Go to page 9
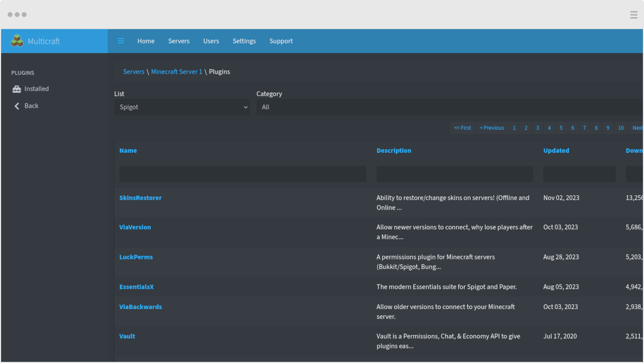The image size is (644, 363). [608, 128]
